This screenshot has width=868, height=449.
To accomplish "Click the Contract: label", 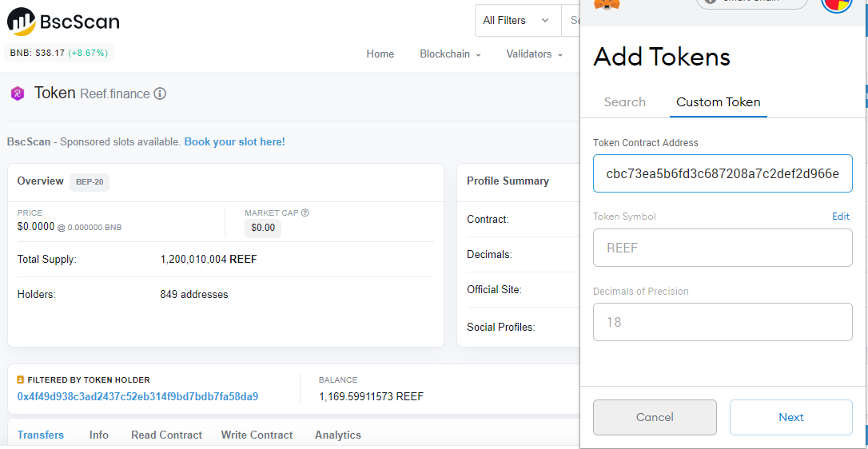I will [488, 219].
